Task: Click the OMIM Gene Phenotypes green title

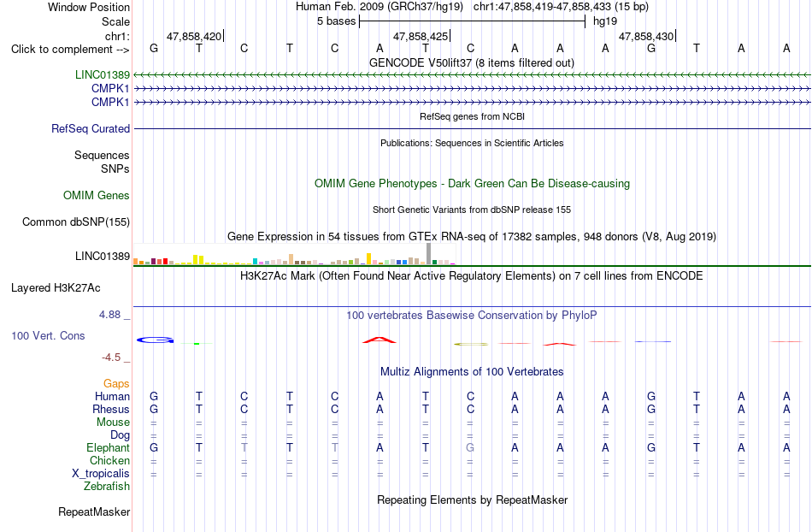Action: (x=473, y=183)
